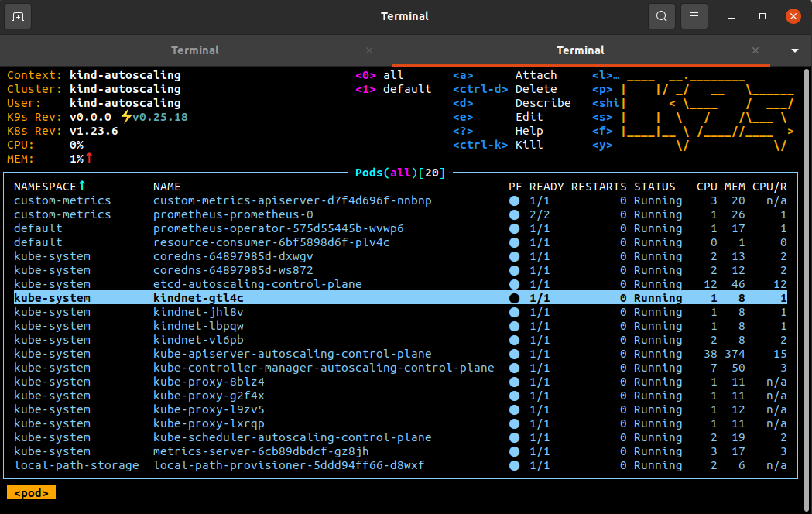Click the <pod> breadcrumb label
Screen dimensions: 812x514
click(x=31, y=492)
